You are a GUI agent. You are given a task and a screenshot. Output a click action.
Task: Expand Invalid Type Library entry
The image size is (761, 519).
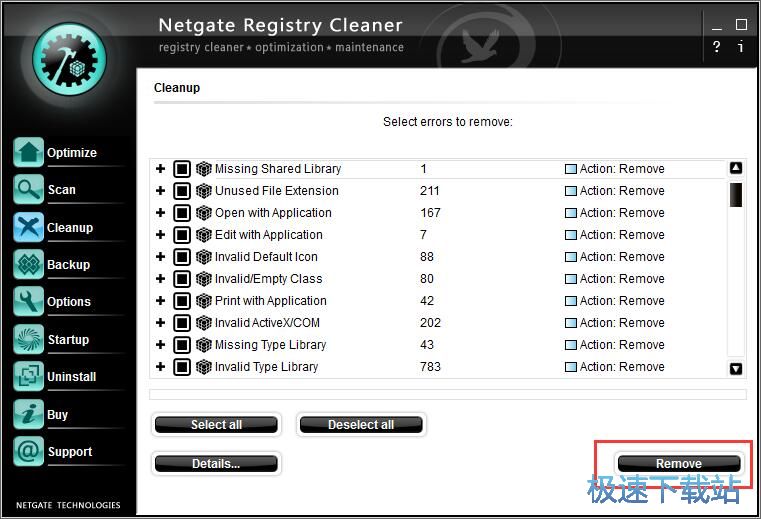pos(161,367)
